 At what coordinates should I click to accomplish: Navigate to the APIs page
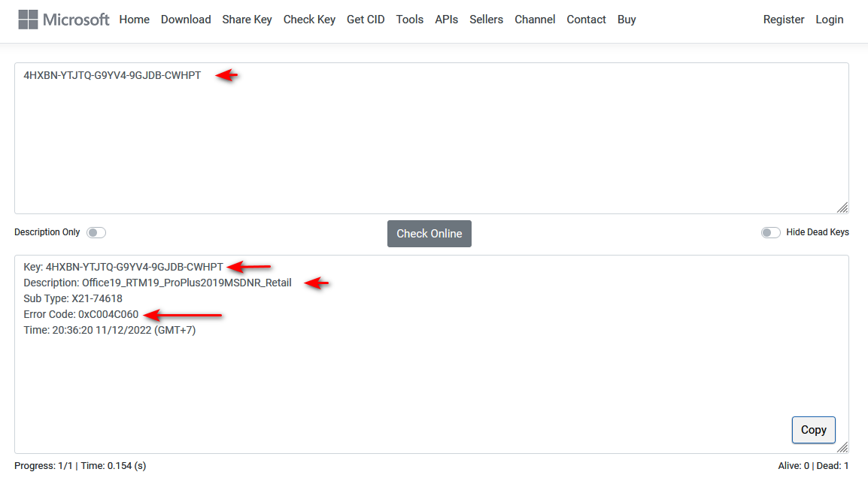447,20
